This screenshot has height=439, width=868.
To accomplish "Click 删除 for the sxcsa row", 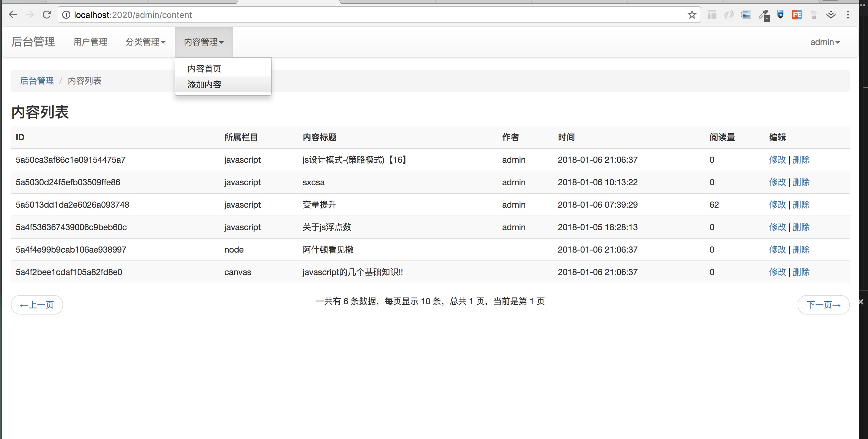I will pyautogui.click(x=801, y=182).
